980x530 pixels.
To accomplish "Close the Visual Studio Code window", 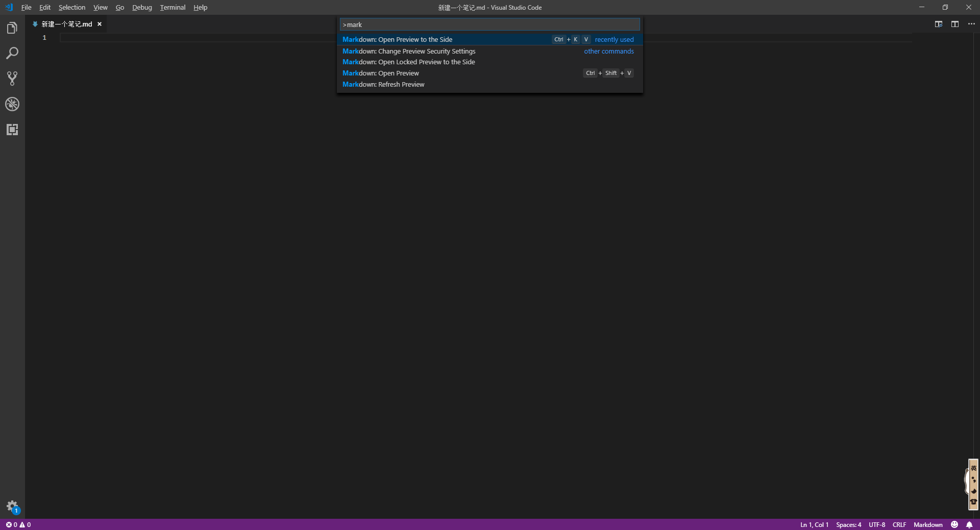I will [x=969, y=7].
